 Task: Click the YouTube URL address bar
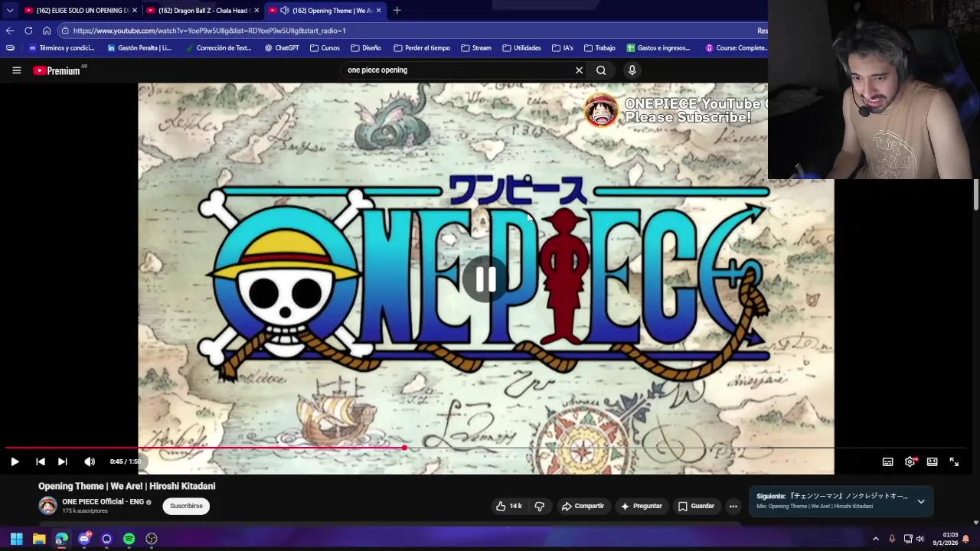point(413,31)
